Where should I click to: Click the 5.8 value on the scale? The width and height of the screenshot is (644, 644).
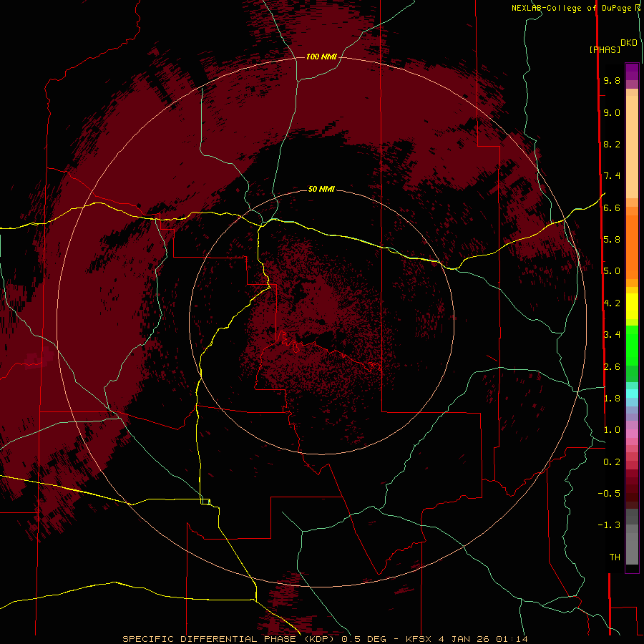(x=612, y=240)
